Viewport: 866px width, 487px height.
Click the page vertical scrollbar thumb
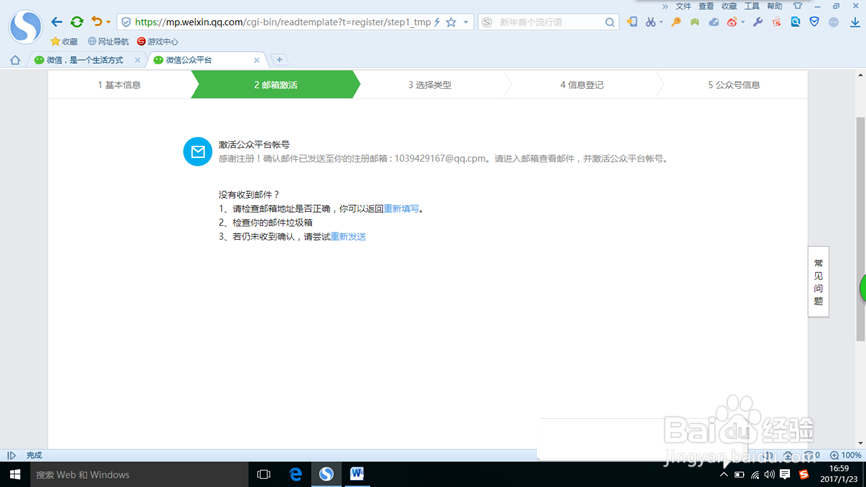tap(860, 229)
